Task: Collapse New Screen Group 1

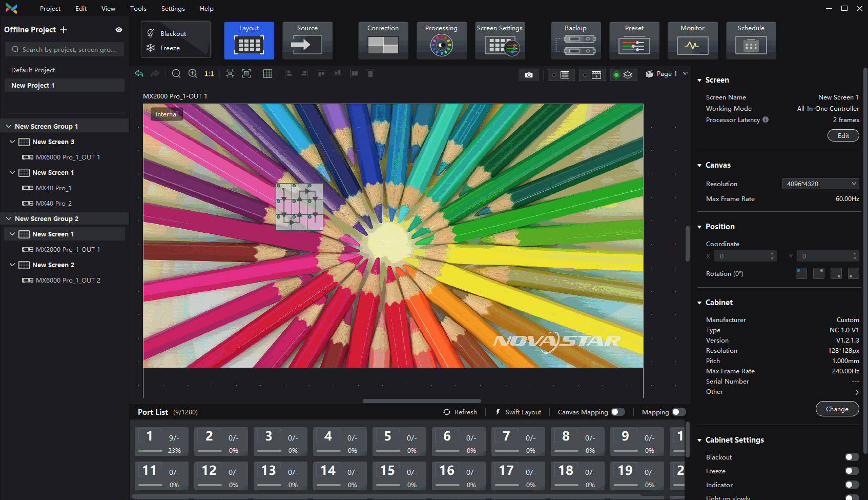Action: (9, 126)
